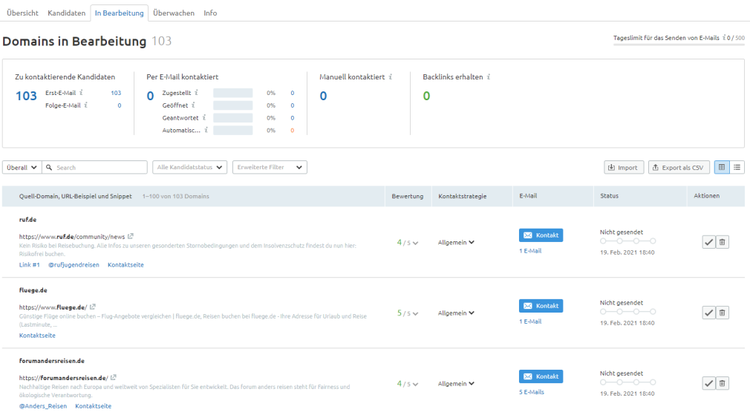This screenshot has width=750, height=418.
Task: Click the Search input field
Action: tap(95, 167)
